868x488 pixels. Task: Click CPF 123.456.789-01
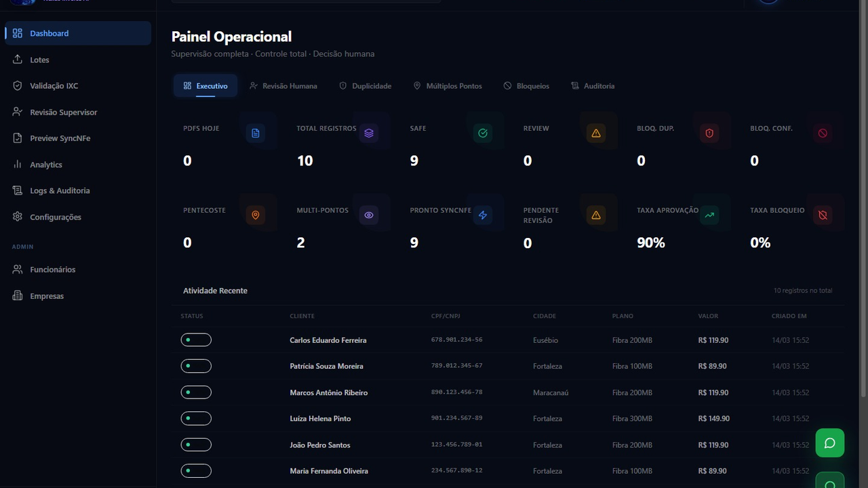tap(457, 445)
